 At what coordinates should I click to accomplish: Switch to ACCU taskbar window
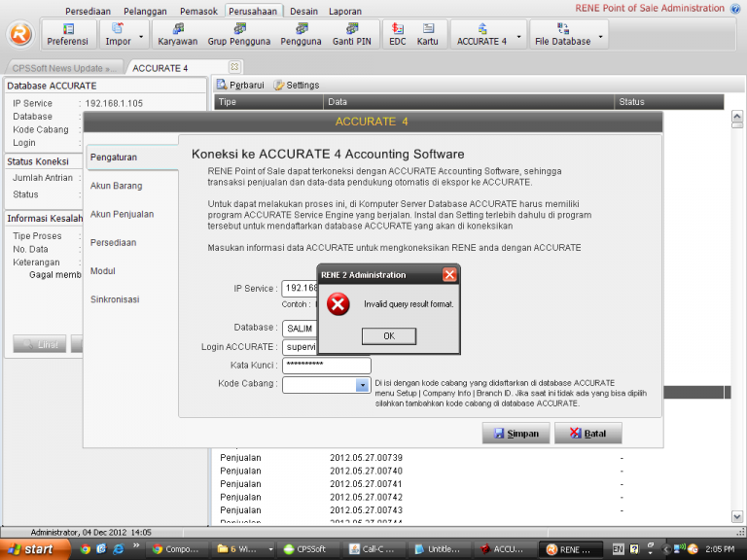(x=505, y=549)
